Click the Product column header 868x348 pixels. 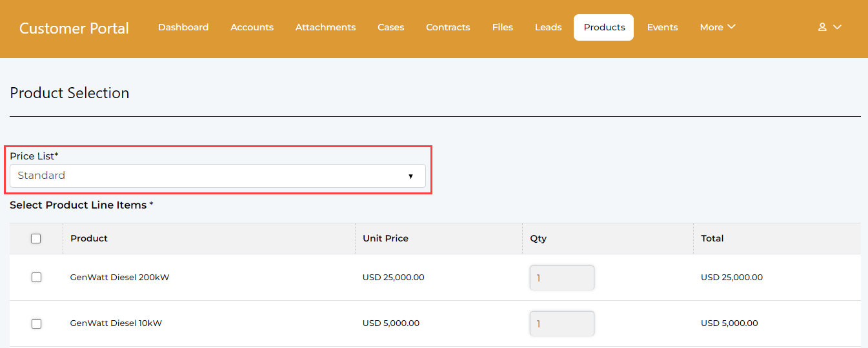click(x=89, y=238)
